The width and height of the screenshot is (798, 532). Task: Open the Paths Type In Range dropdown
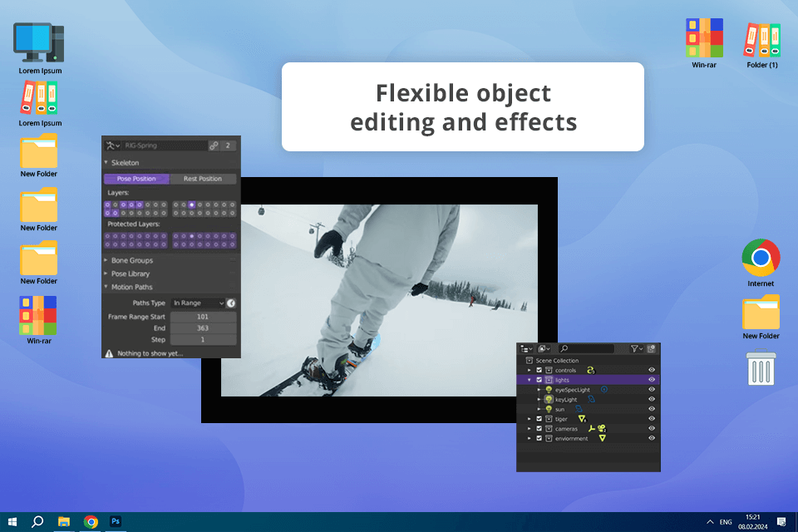pos(198,303)
